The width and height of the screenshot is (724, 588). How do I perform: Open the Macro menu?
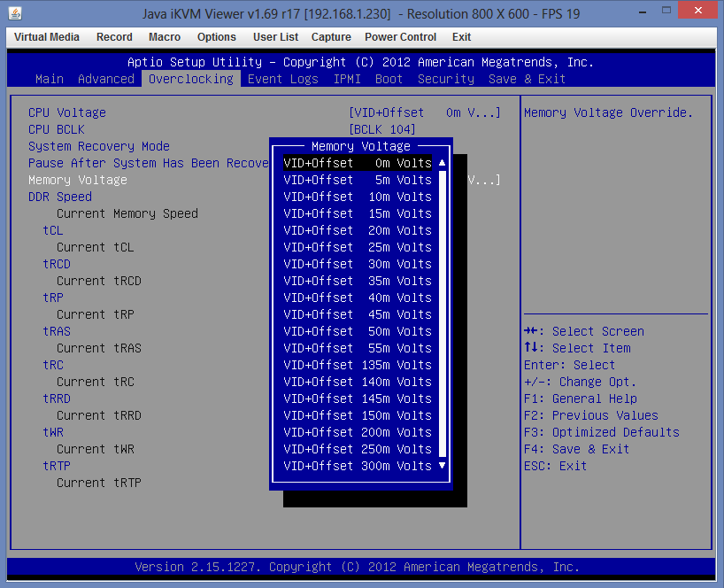point(165,37)
